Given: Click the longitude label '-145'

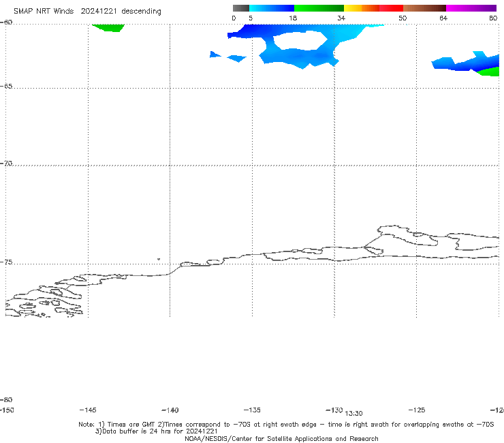Looking at the screenshot, I should [x=88, y=410].
